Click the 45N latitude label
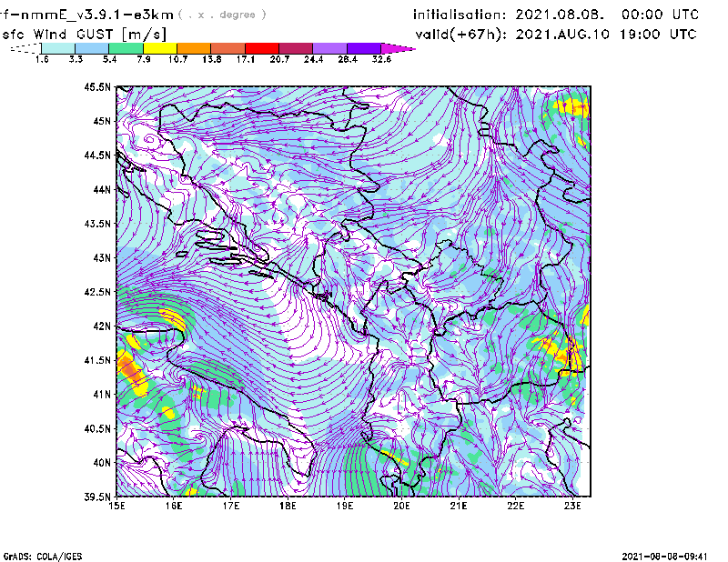 click(102, 121)
